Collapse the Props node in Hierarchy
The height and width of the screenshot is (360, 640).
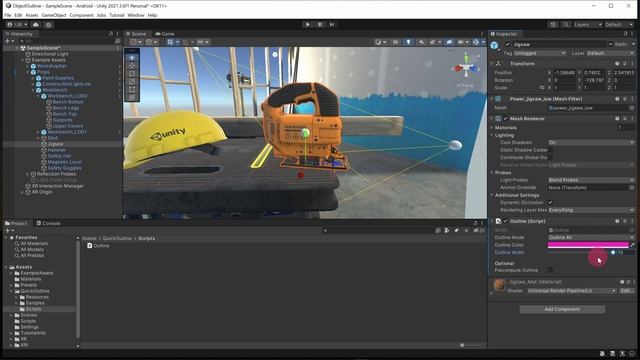(x=28, y=72)
